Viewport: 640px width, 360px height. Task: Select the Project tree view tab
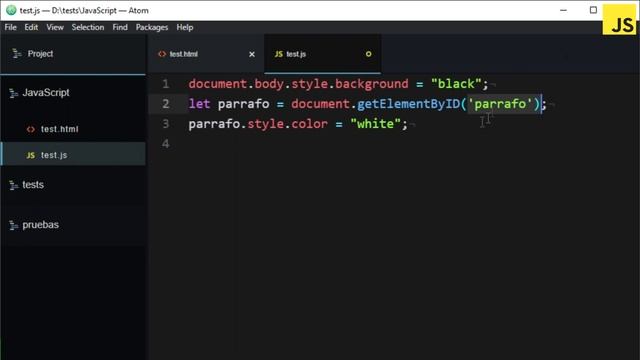(x=73, y=54)
